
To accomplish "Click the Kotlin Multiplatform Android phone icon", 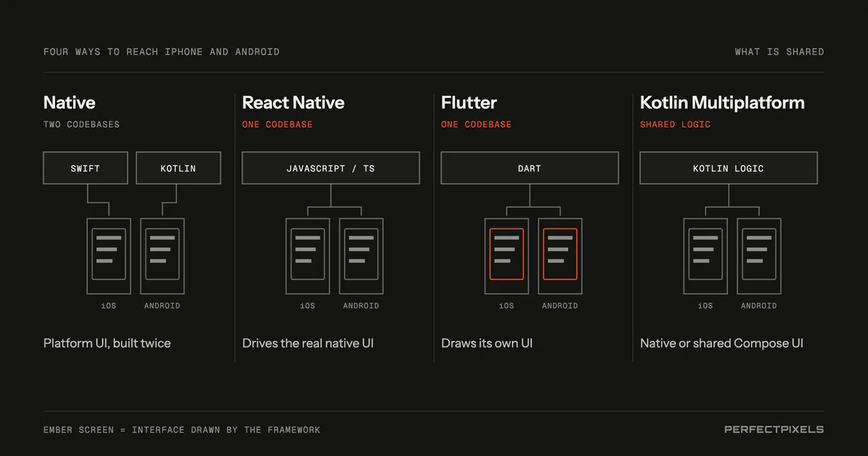I will click(759, 256).
